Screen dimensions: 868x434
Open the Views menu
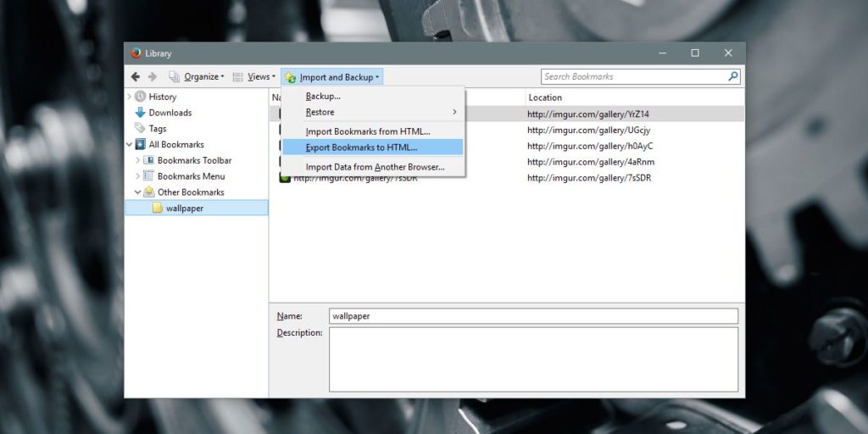click(x=253, y=77)
